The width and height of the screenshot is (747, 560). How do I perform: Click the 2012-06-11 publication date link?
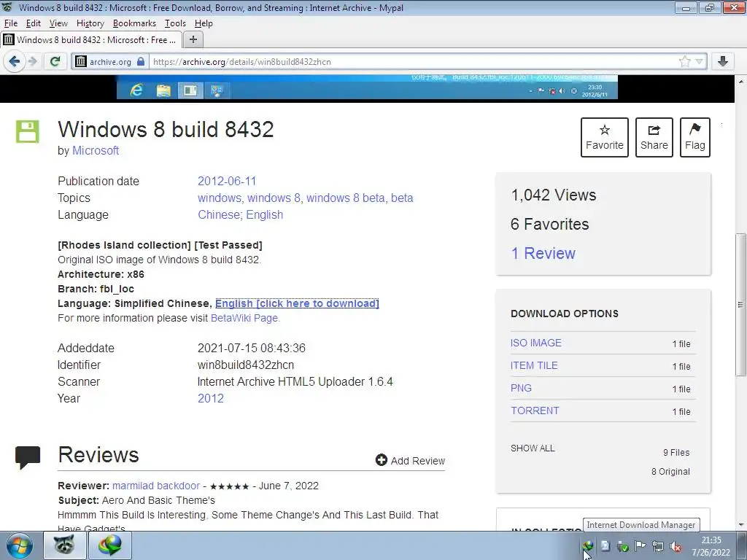click(x=227, y=181)
